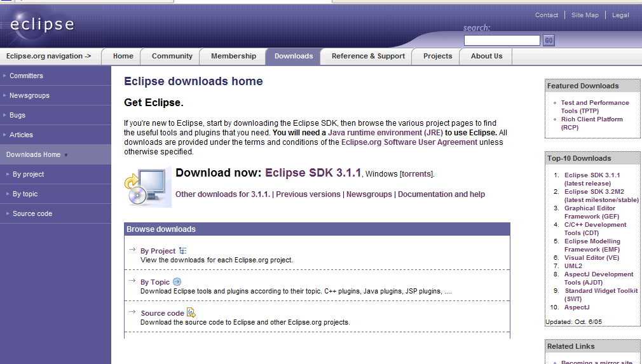
Task: Open the Membership tab
Action: pyautogui.click(x=233, y=57)
